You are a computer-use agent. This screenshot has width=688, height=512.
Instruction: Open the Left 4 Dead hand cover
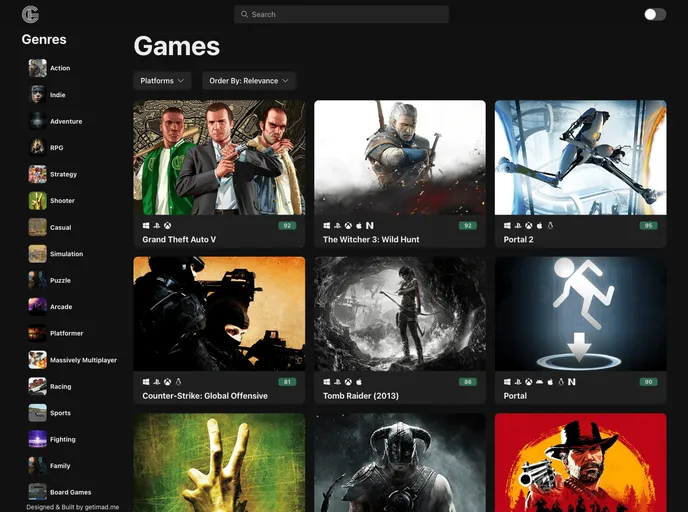219,462
